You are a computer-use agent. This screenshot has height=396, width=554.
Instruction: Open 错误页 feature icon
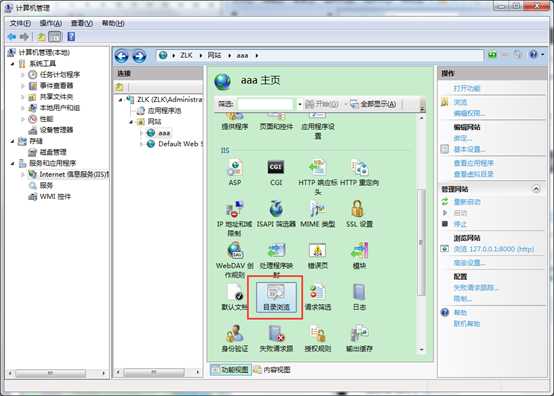[318, 255]
